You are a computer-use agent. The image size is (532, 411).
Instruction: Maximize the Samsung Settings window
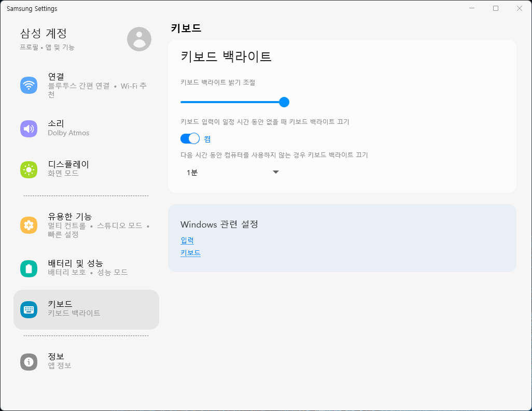[496, 8]
